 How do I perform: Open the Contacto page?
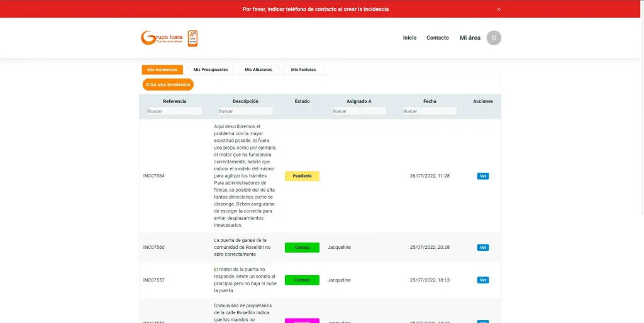[438, 38]
